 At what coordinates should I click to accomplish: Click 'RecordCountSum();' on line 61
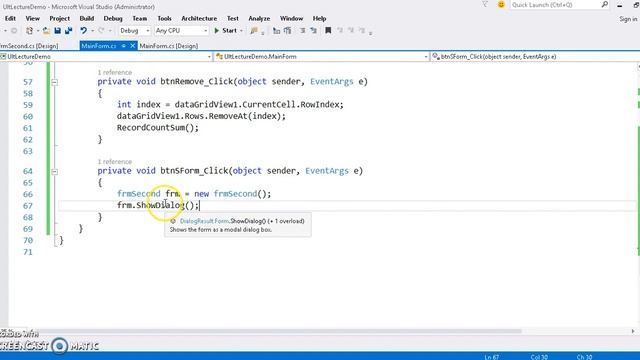click(x=158, y=128)
